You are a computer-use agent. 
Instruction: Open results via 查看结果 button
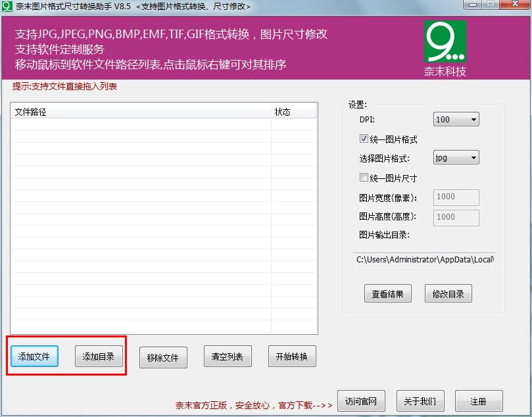coord(387,294)
